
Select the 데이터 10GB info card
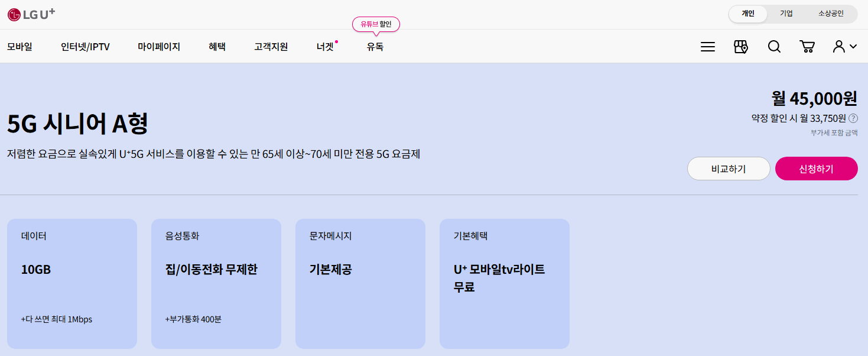[x=71, y=283]
